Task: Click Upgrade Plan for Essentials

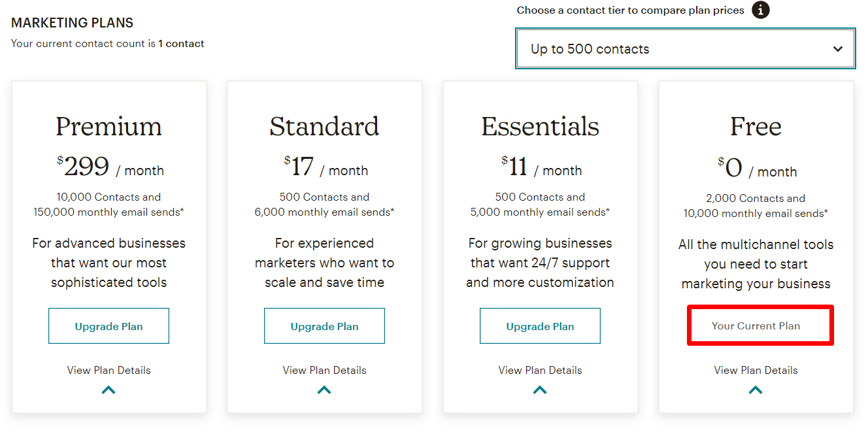Action: [540, 326]
